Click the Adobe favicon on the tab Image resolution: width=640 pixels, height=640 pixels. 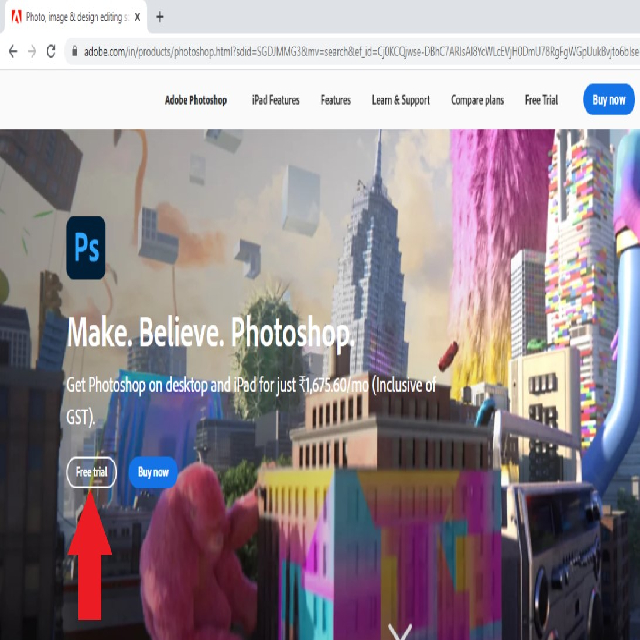[13, 17]
